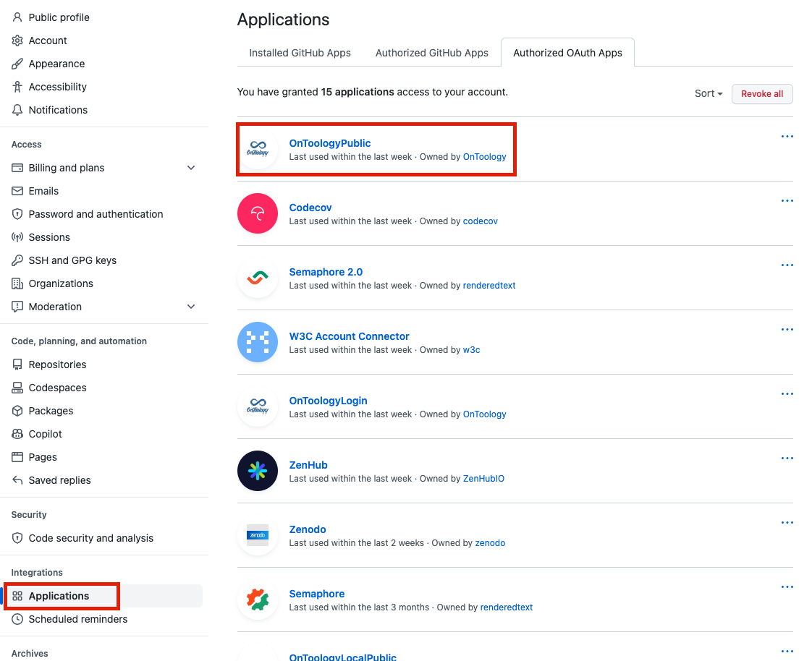Open the W3C Account Connector link
The image size is (812, 661).
click(x=349, y=336)
